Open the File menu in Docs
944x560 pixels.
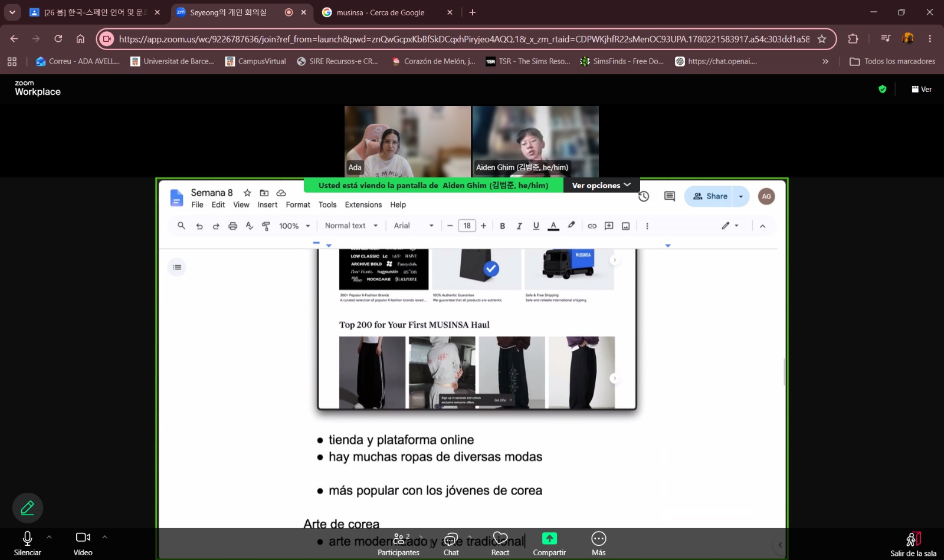pos(197,205)
